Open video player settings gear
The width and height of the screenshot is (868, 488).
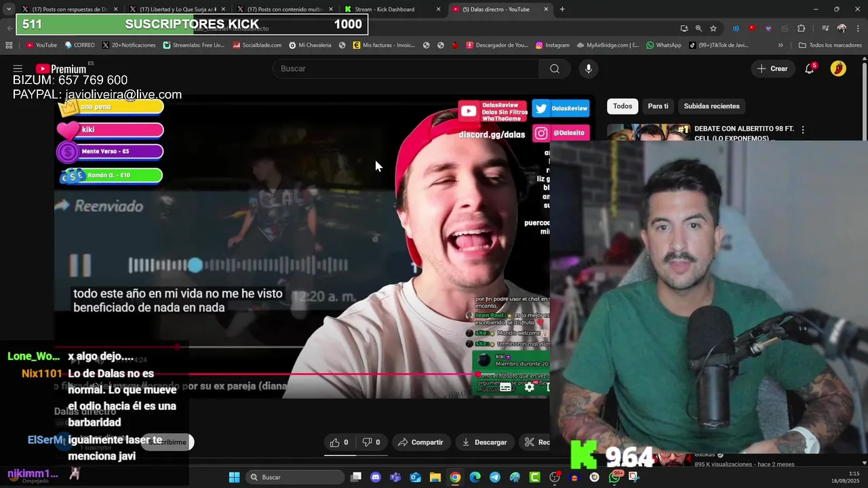click(530, 387)
